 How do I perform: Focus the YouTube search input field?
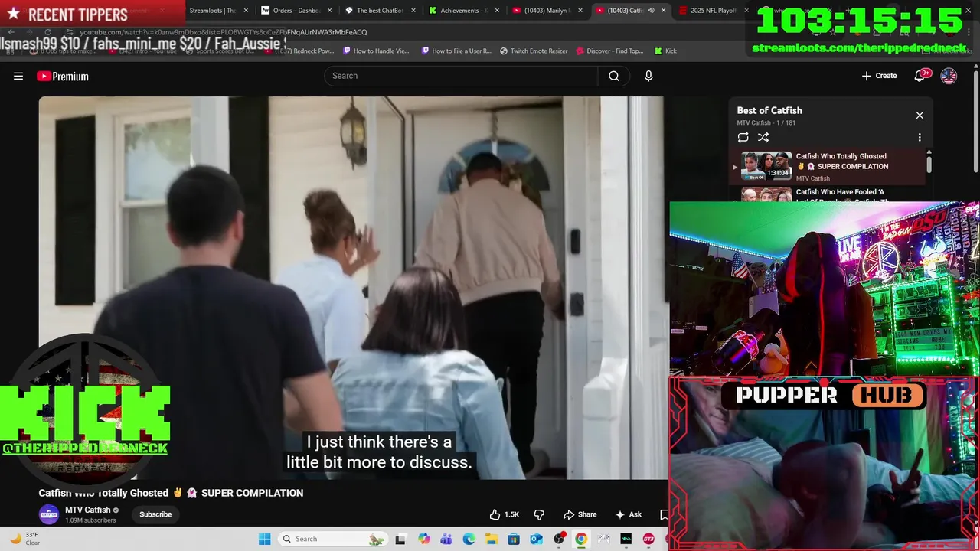(461, 76)
